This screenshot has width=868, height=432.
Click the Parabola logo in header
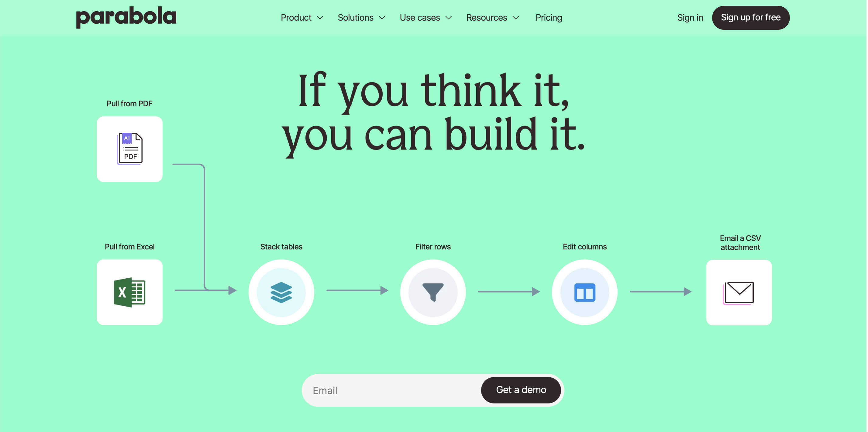(126, 17)
